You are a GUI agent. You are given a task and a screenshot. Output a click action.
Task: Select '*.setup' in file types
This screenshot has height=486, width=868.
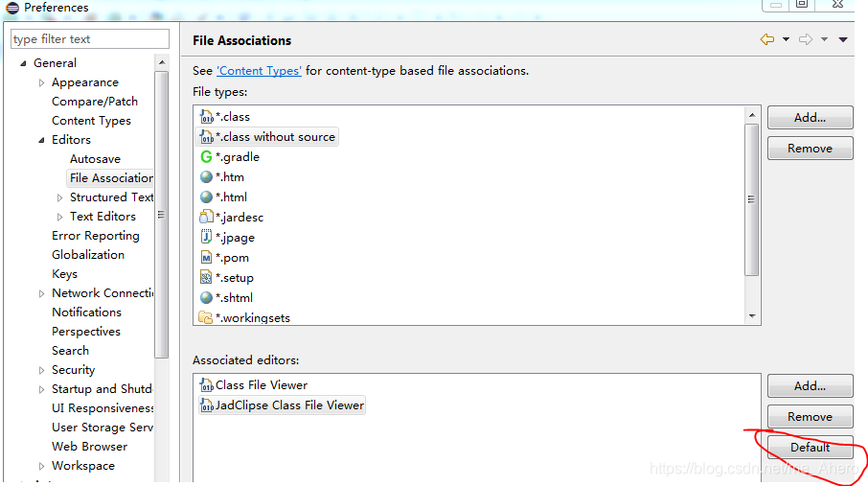pyautogui.click(x=235, y=278)
